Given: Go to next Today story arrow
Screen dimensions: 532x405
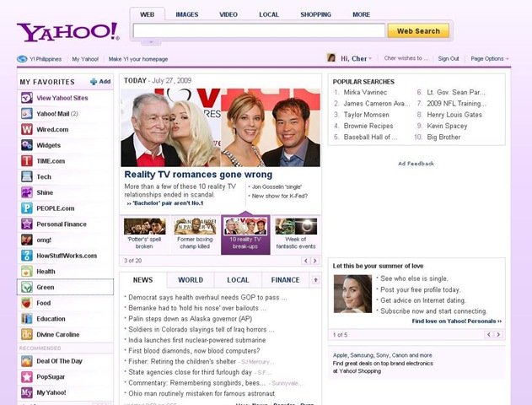Looking at the screenshot, I should pos(314,261).
